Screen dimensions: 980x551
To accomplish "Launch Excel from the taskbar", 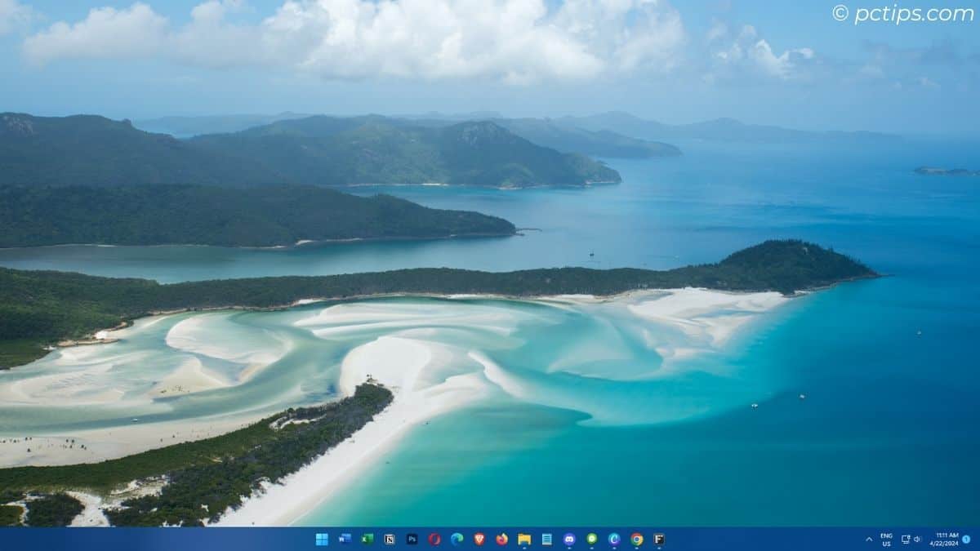I will click(367, 539).
